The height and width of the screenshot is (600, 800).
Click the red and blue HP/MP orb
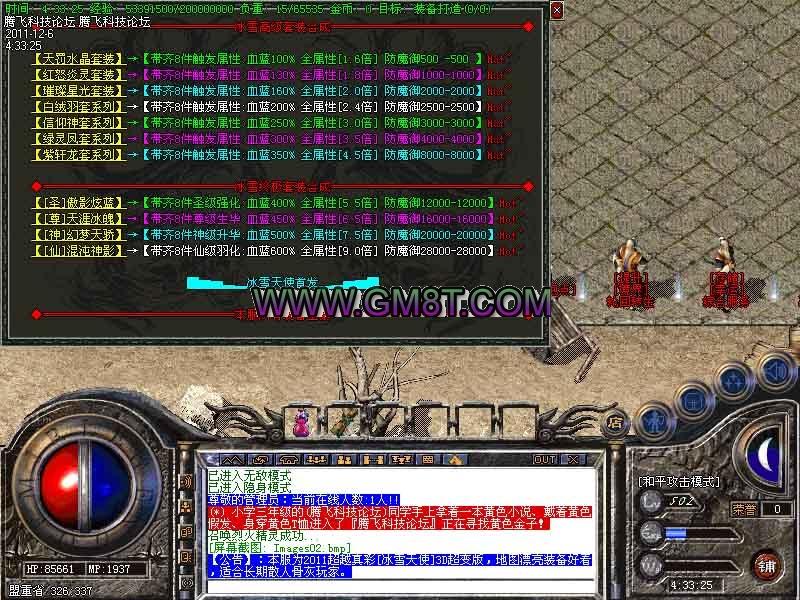pyautogui.click(x=86, y=486)
